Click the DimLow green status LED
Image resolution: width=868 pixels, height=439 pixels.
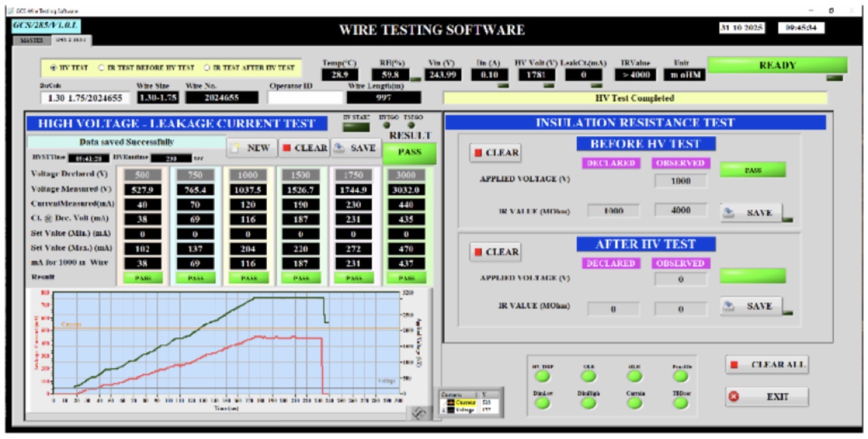543,403
